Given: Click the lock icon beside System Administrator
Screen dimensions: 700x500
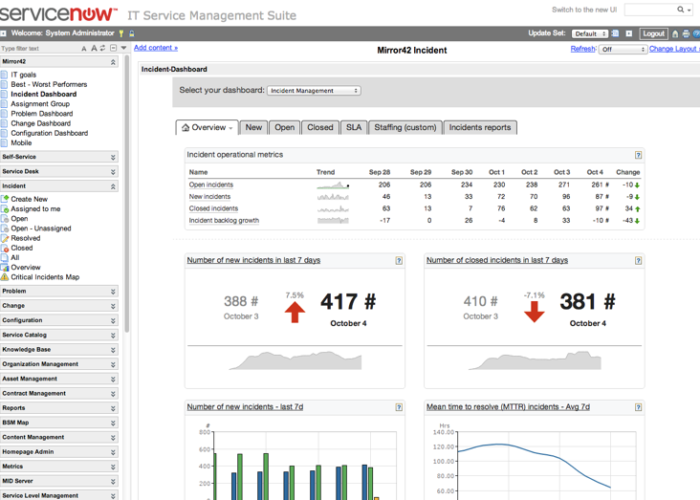Looking at the screenshot, I should [x=132, y=33].
